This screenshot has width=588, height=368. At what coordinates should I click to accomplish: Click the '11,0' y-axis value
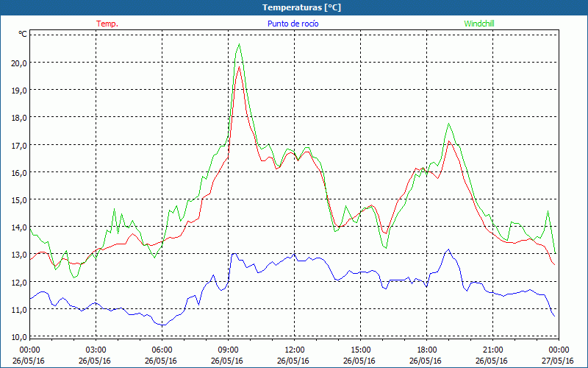point(19,309)
